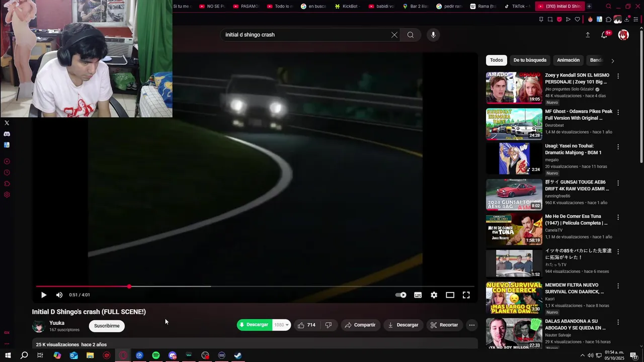Open options for MF Ghost video
Screen dimensions: 644x362
point(618,112)
